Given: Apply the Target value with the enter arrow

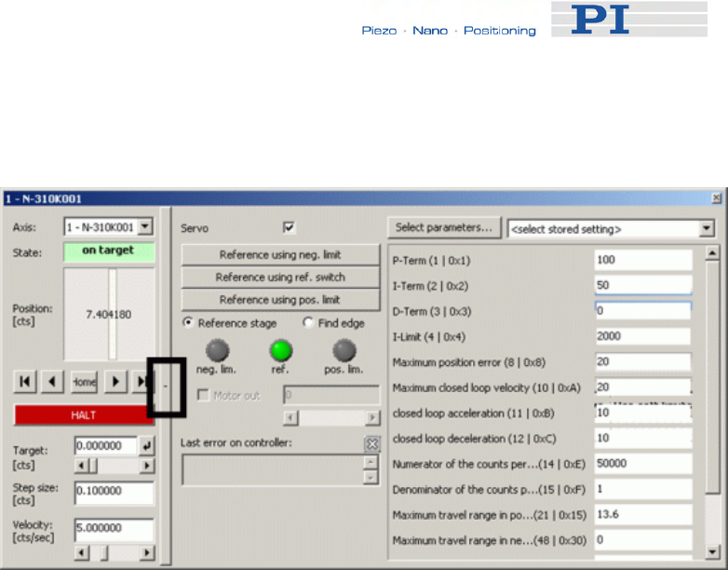Looking at the screenshot, I should (x=147, y=445).
